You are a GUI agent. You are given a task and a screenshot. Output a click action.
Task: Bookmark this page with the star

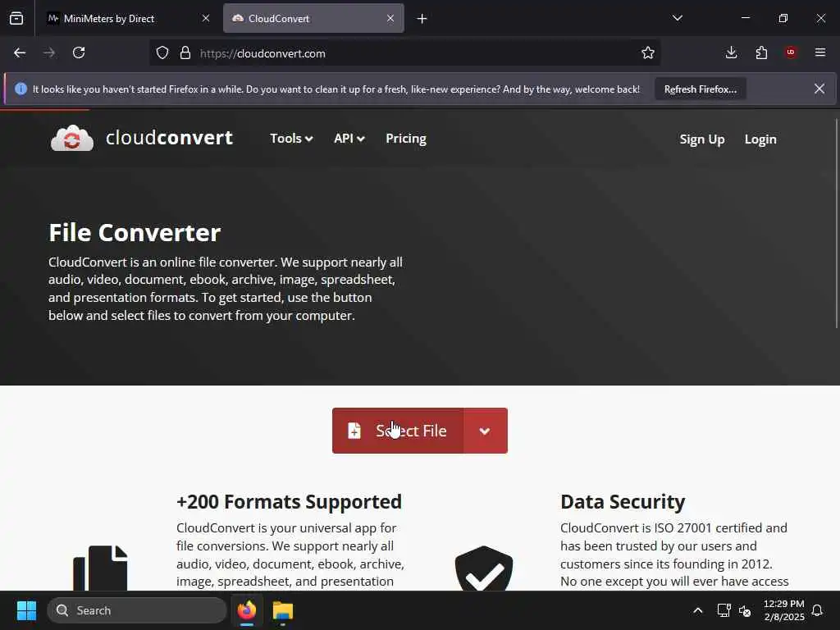(648, 52)
